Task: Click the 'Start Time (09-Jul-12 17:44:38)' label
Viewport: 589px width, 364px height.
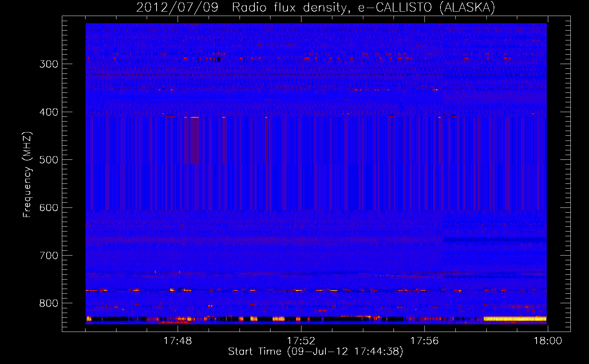Action: [x=316, y=352]
